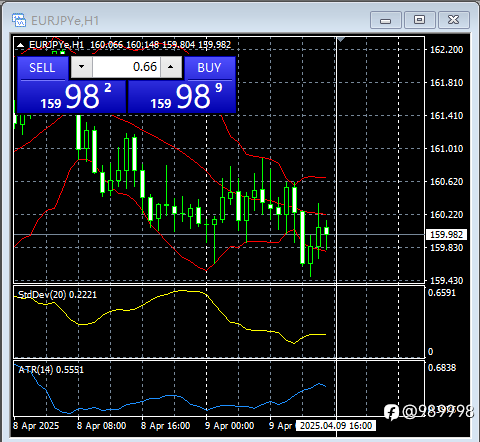This screenshot has height=442, width=480.
Task: Increase lot volume with up arrow
Action: tap(171, 67)
